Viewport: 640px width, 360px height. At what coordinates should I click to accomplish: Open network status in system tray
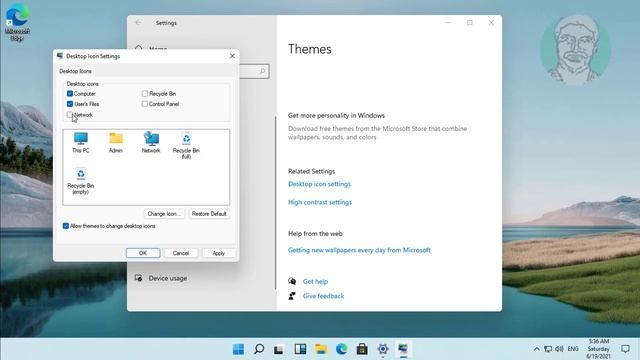[x=548, y=349]
